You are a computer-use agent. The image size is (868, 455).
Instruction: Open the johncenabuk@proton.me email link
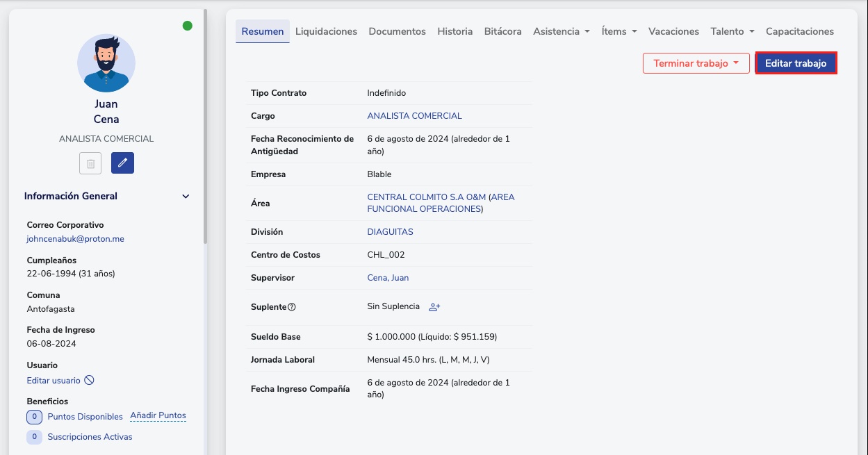pos(75,239)
